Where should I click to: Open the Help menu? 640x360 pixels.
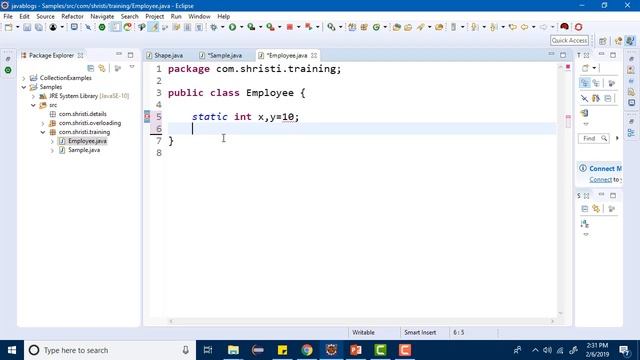223,16
